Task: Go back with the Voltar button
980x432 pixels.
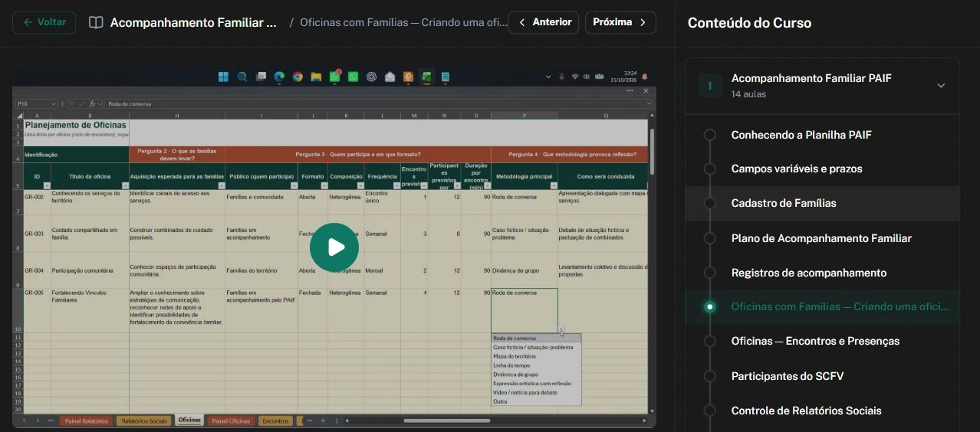Action: click(44, 22)
